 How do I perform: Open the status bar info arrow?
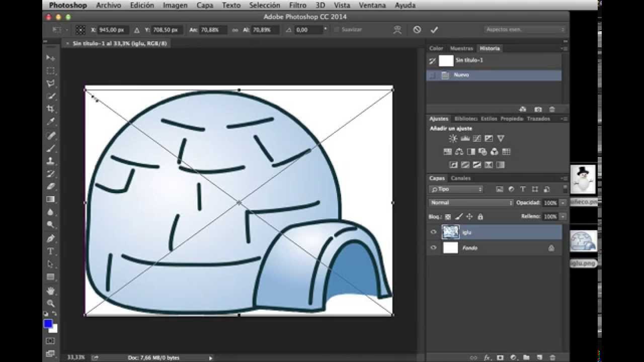coord(211,358)
